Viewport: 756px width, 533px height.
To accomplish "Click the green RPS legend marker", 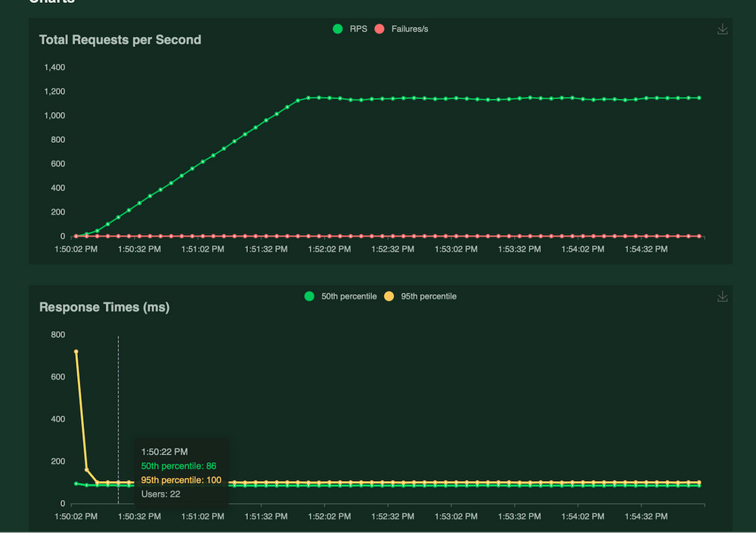I will click(x=337, y=29).
